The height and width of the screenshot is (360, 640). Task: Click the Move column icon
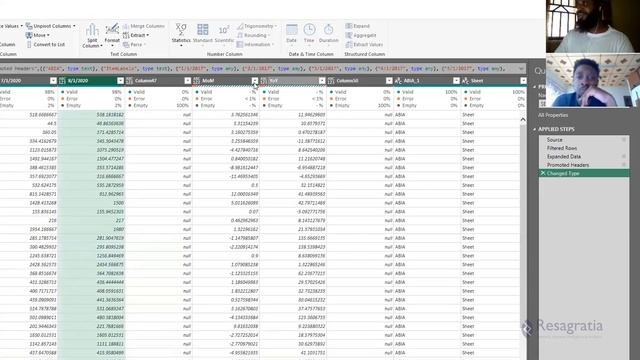click(29, 35)
